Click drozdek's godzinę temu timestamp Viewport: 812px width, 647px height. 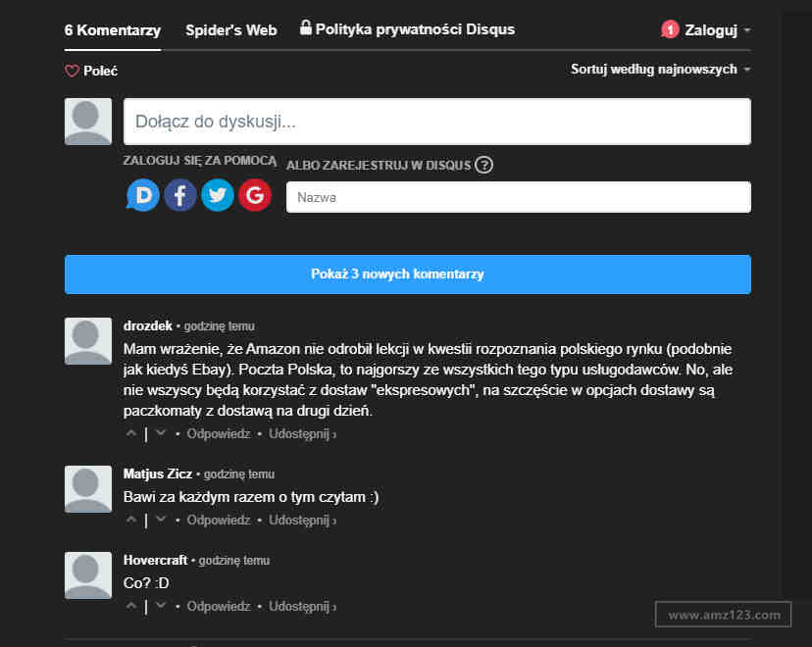tap(220, 326)
